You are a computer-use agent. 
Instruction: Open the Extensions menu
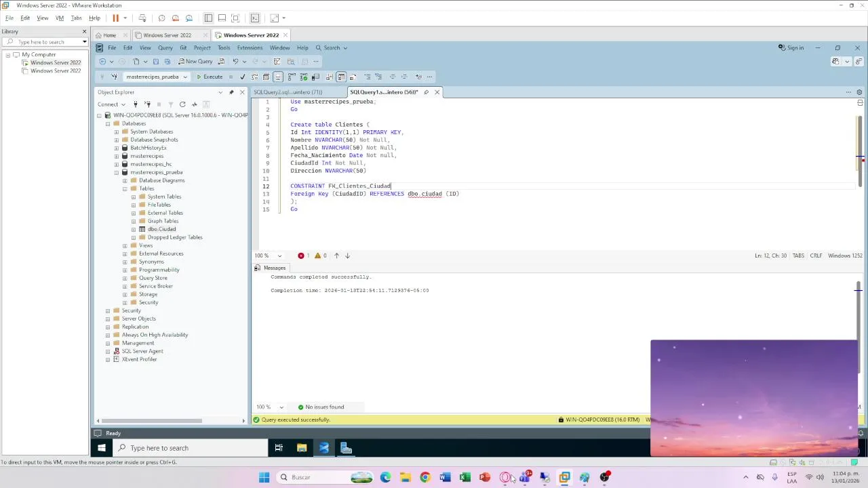[x=250, y=47]
